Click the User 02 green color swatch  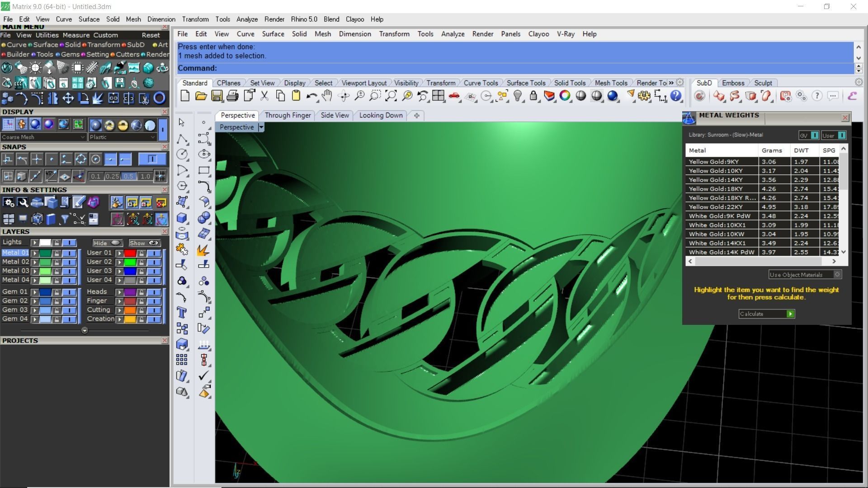point(130,262)
